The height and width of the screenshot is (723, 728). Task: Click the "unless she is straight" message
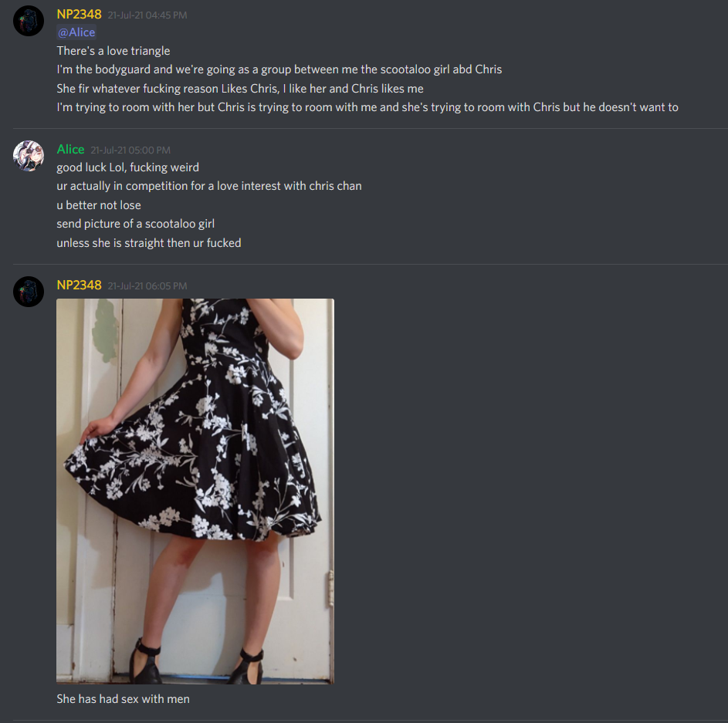pos(148,243)
